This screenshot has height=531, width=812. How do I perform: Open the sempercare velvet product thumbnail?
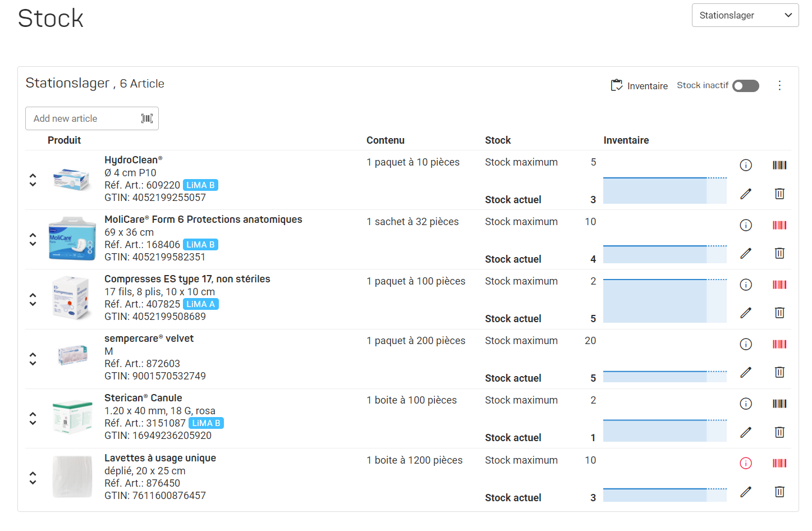(x=72, y=355)
